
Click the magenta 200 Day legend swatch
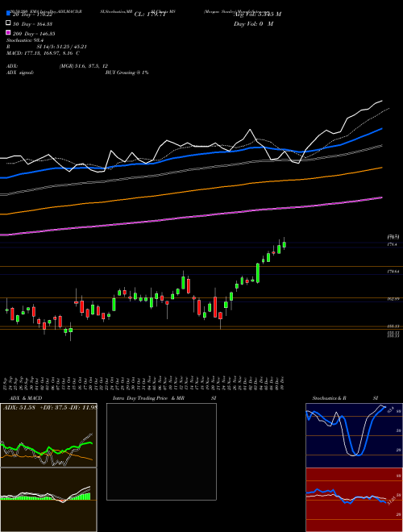point(9,33)
